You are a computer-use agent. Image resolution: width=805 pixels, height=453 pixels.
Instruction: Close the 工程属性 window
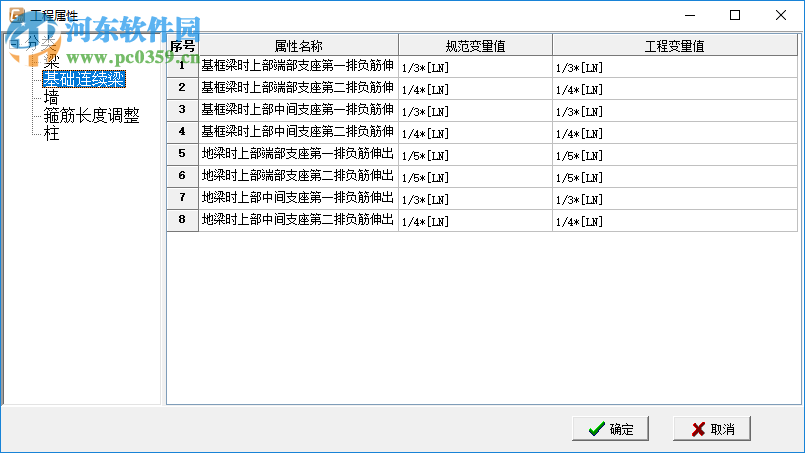click(781, 15)
